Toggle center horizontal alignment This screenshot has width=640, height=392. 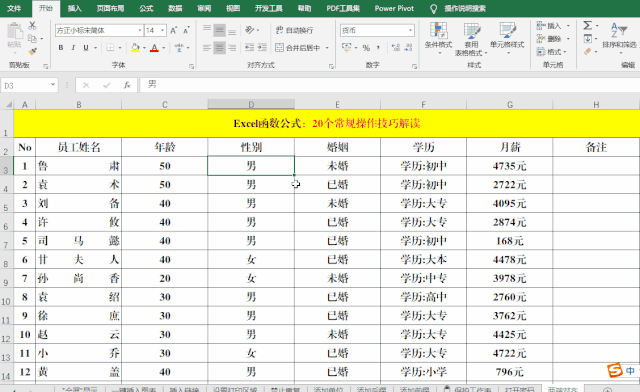(x=220, y=48)
